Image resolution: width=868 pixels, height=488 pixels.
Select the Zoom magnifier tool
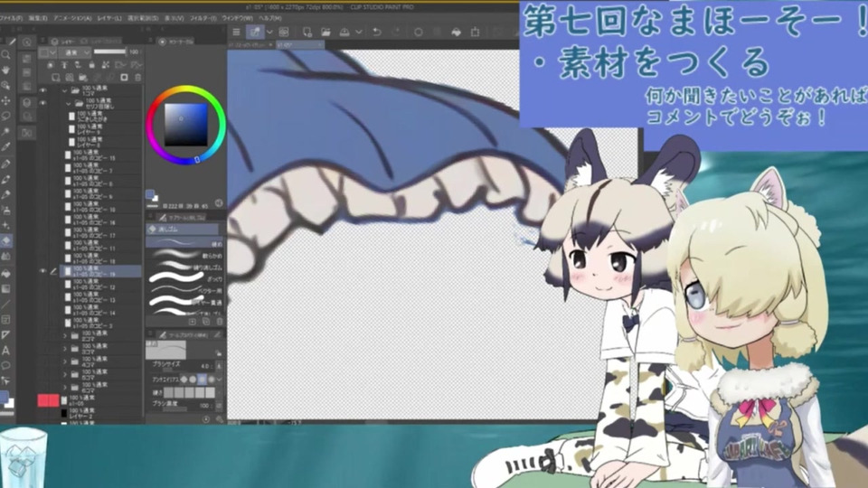coord(6,55)
